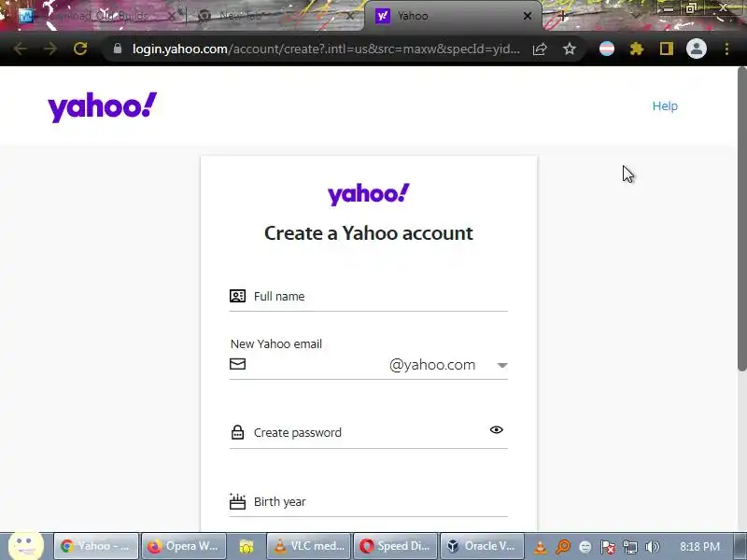The image size is (747, 560).
Task: Click the 8:18 PM clock
Action: coord(699,546)
